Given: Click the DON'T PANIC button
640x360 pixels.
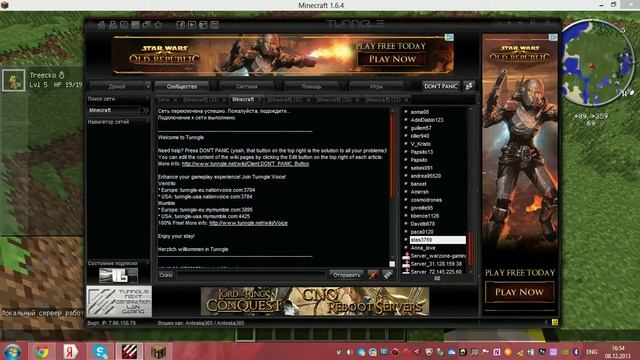Looking at the screenshot, I should (x=441, y=86).
